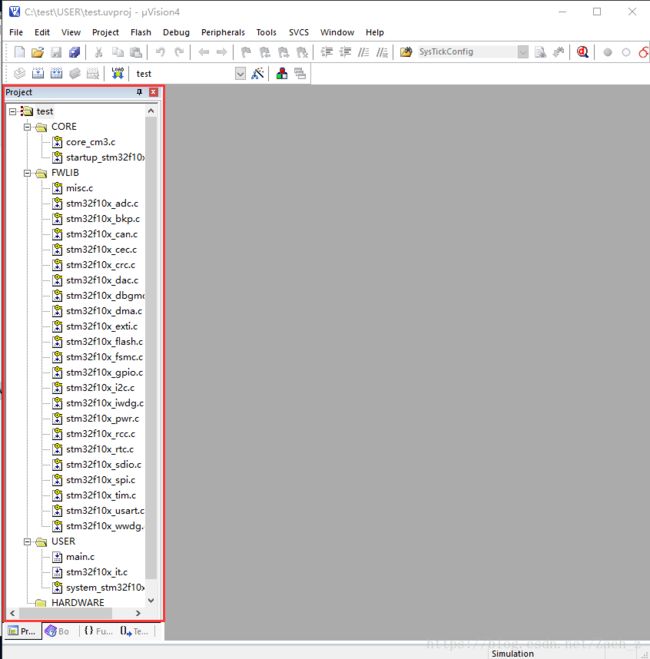The height and width of the screenshot is (659, 650).
Task: Select stm32f10x_tim.c file
Action: 101,496
